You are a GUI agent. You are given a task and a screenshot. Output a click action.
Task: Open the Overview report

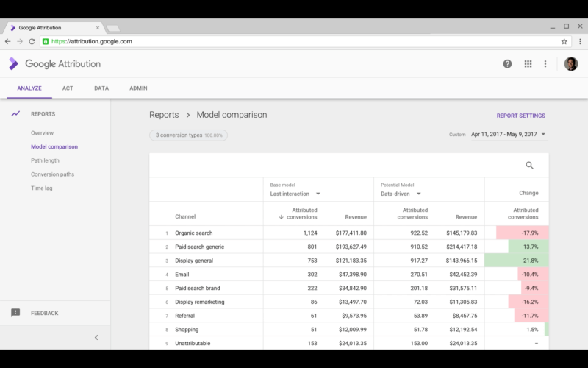pos(43,133)
